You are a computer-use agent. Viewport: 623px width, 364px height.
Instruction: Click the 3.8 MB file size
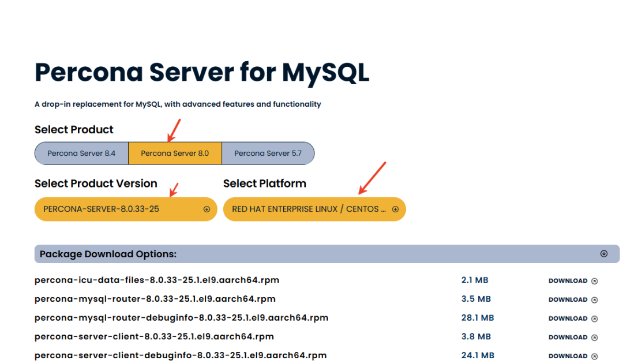[x=476, y=336]
